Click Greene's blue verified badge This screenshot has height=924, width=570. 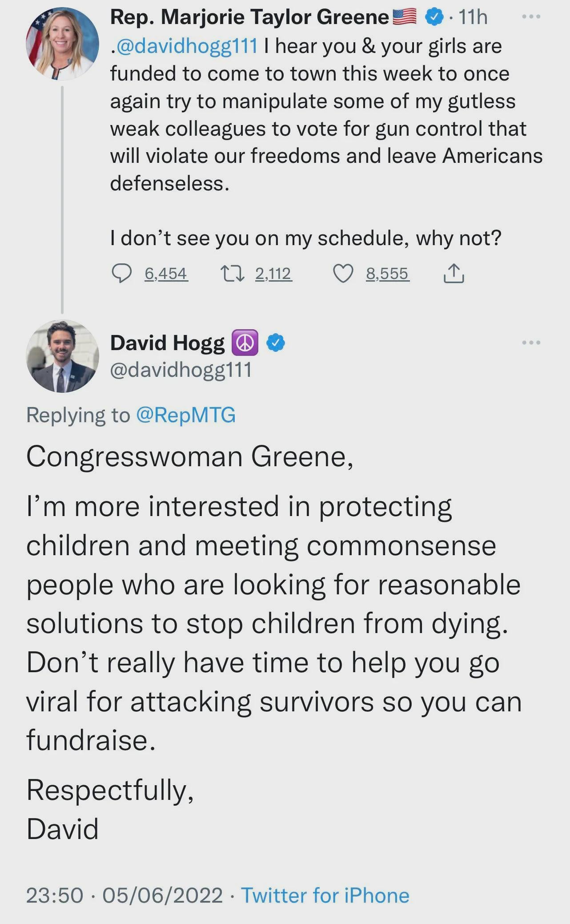coord(434,17)
